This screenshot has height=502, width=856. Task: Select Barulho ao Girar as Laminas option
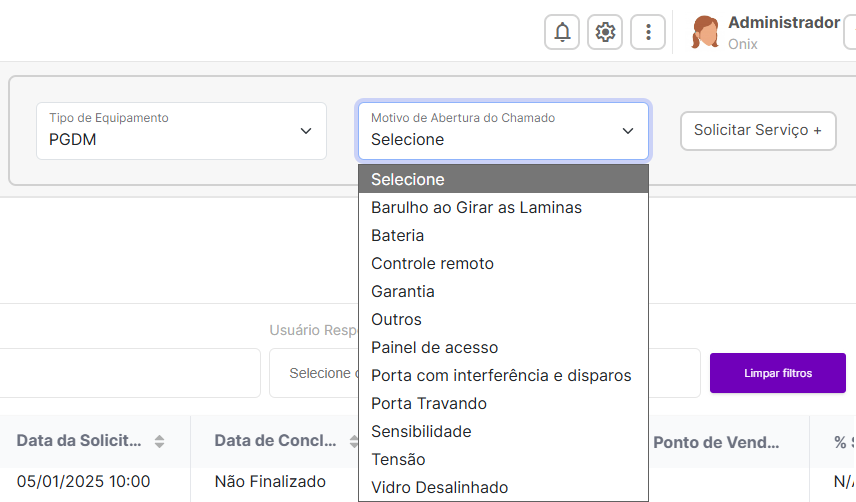503,207
